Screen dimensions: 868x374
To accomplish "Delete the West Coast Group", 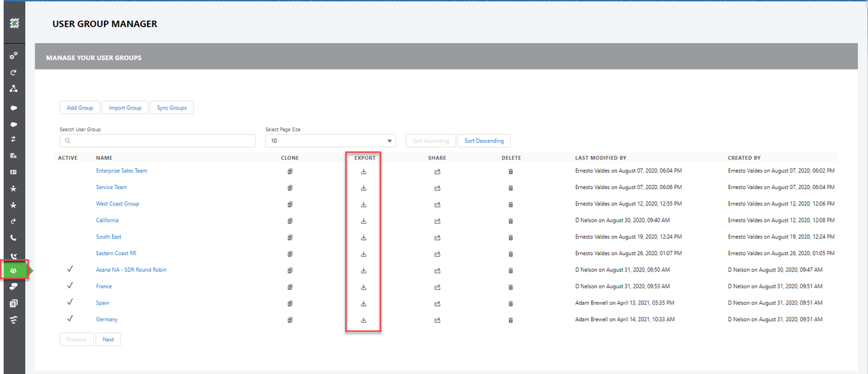I will 511,205.
